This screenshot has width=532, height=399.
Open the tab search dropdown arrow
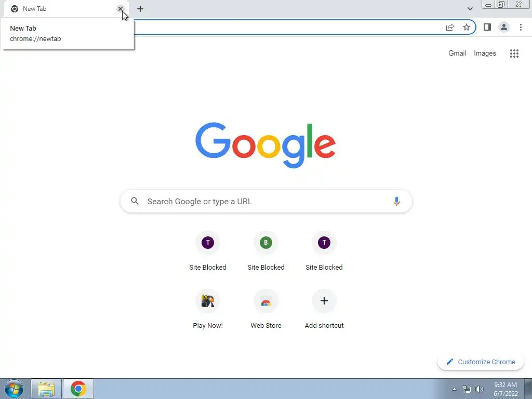tap(470, 9)
